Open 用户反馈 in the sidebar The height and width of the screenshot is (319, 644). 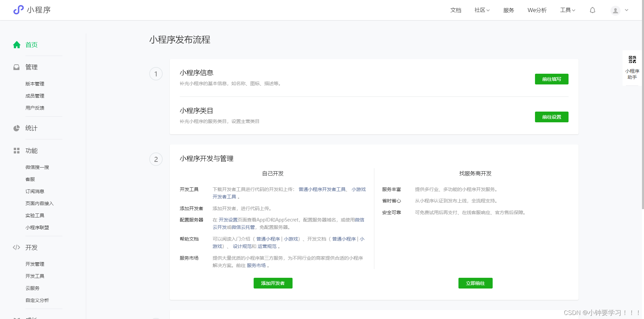(35, 108)
